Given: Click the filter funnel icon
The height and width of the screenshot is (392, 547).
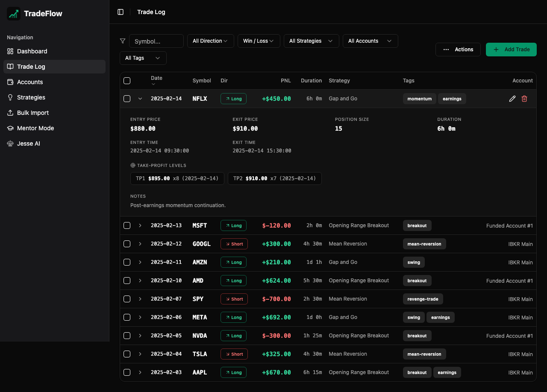Looking at the screenshot, I should click(x=123, y=41).
